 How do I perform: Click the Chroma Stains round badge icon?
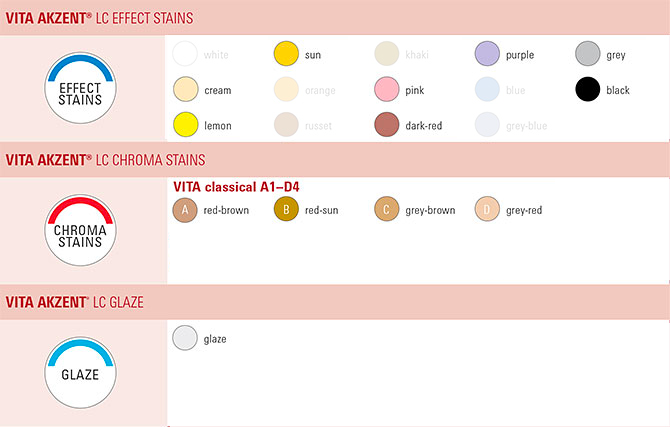click(80, 230)
